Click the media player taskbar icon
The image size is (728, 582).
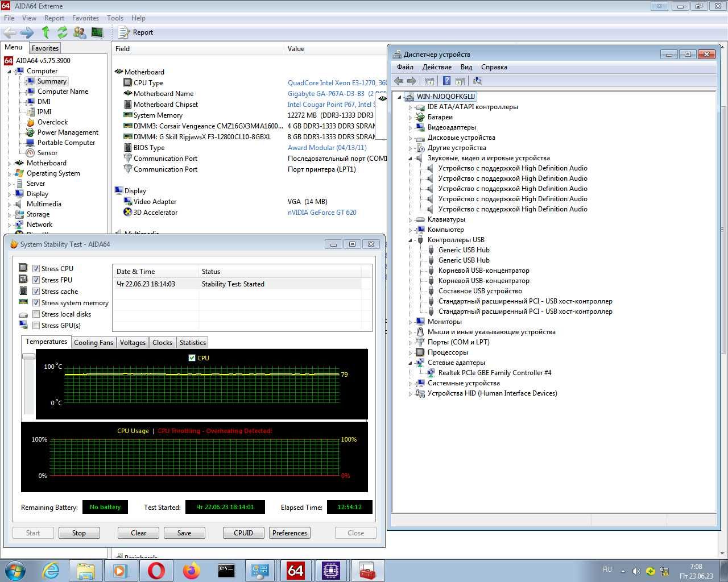tap(121, 570)
